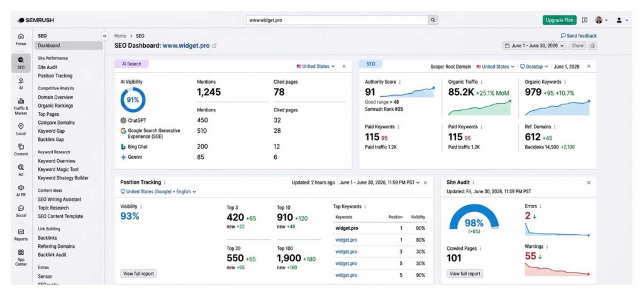644x297 pixels.
Task: Open the Desktop device dropdown
Action: 534,67
